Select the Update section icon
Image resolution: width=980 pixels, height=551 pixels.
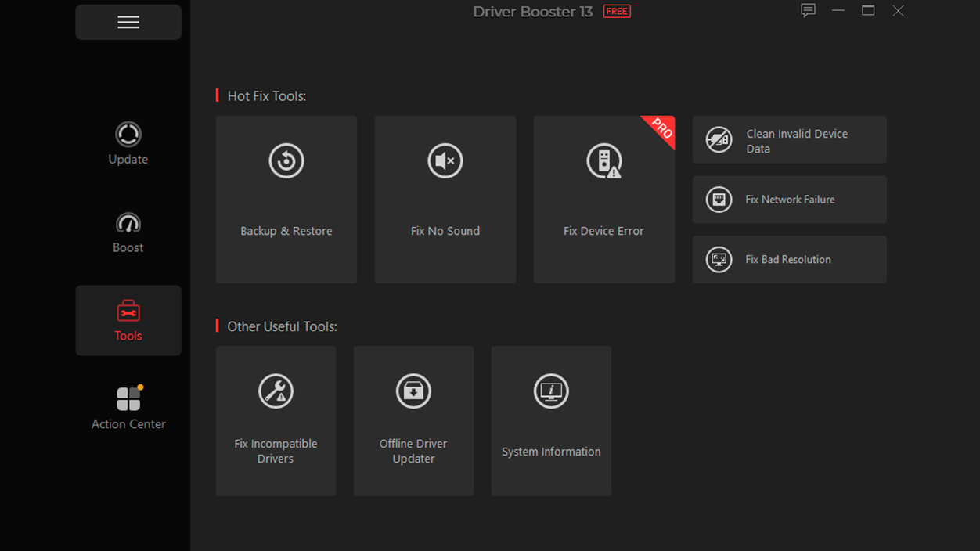pyautogui.click(x=128, y=135)
